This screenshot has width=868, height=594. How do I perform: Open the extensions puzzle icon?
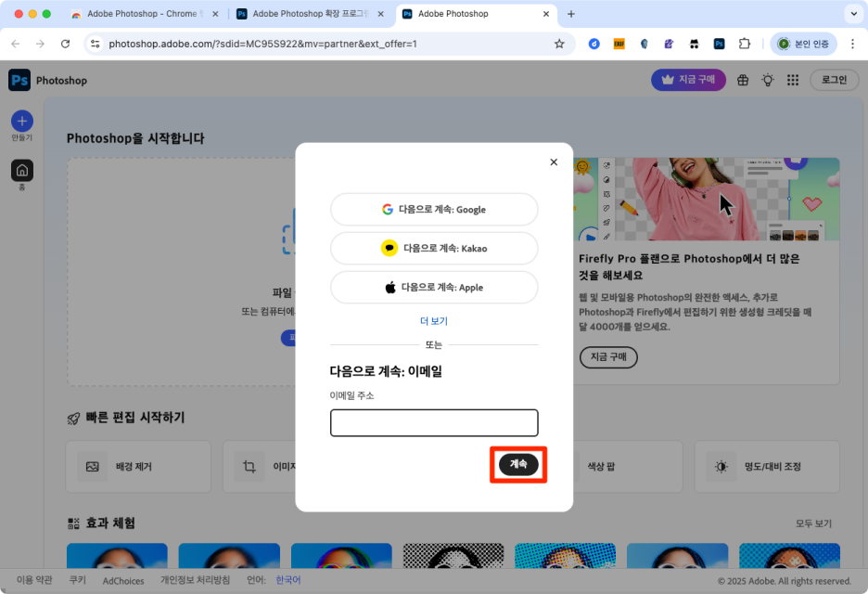(745, 44)
